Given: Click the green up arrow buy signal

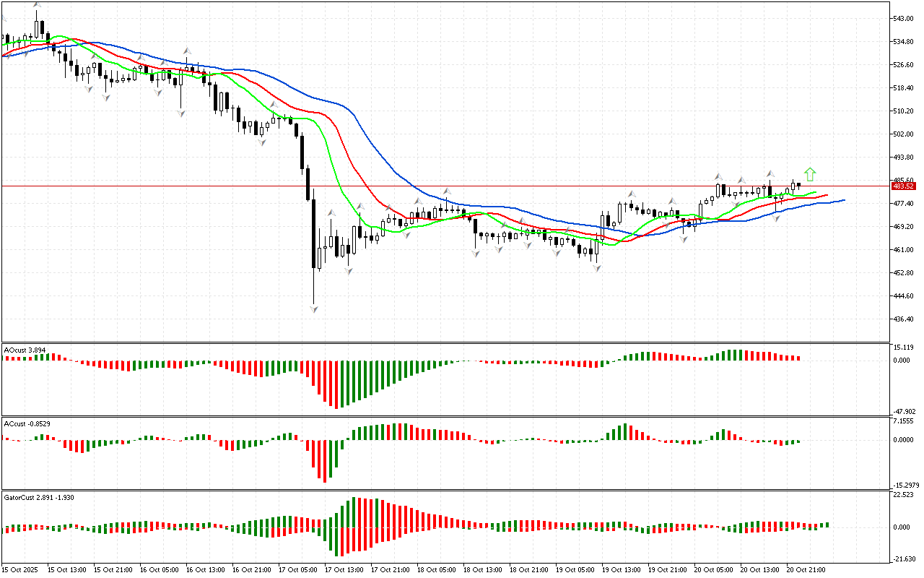Looking at the screenshot, I should pos(810,174).
